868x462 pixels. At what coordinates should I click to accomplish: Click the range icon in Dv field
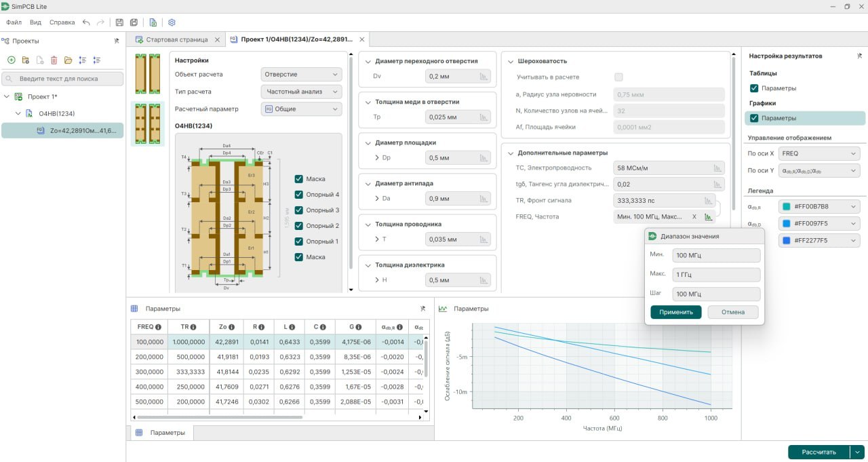(484, 77)
